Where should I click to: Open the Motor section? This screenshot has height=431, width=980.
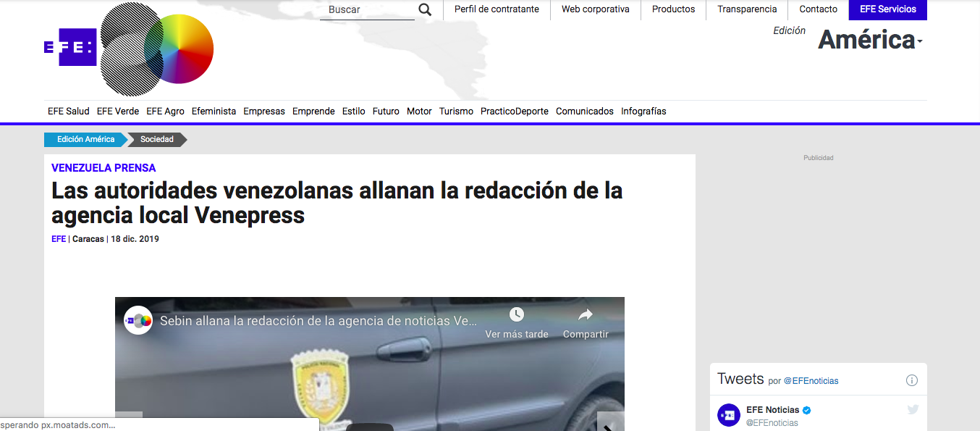pyautogui.click(x=419, y=112)
